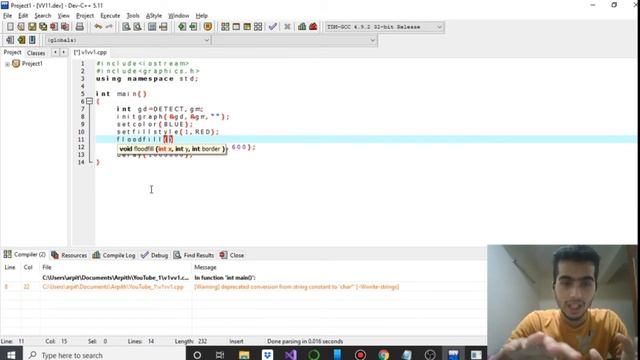Click the Rebuild All icon
640x360 pixels.
258,27
